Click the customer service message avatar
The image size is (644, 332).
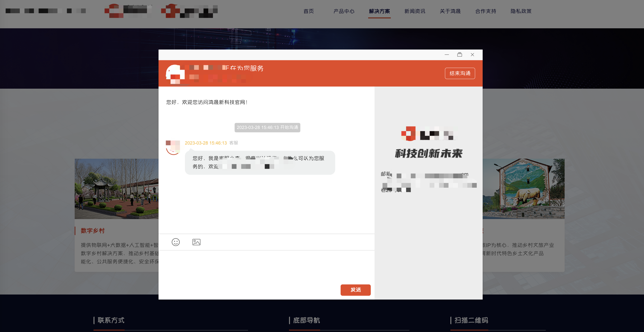173,147
